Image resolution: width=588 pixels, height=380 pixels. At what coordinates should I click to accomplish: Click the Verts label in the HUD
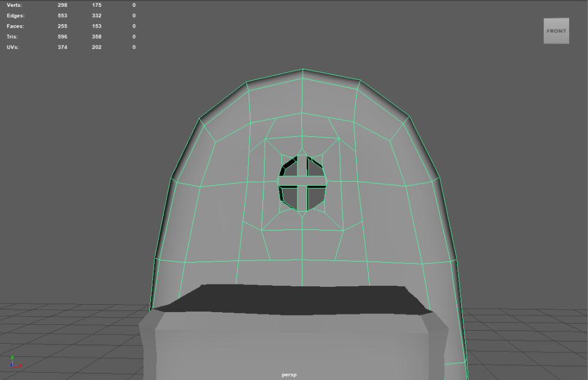(x=14, y=5)
